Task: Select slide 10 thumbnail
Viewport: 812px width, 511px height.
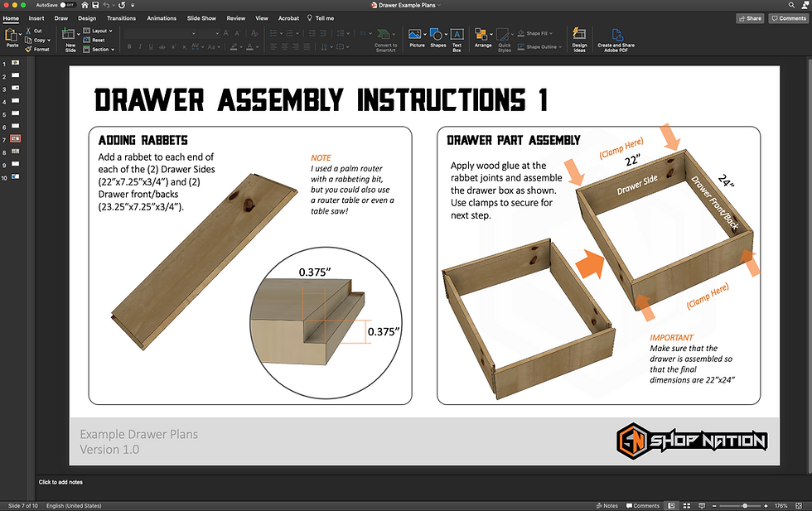Action: pyautogui.click(x=16, y=176)
